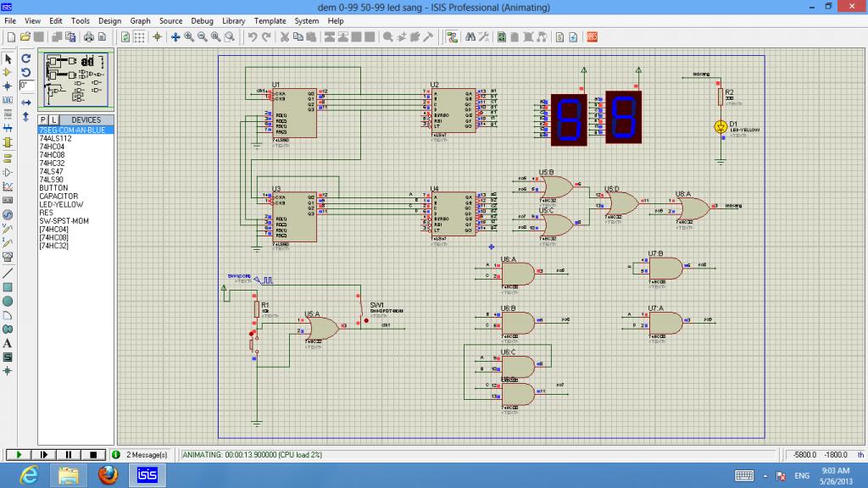Select 74LS90 in the devices list
868x488 pixels.
pyautogui.click(x=52, y=180)
